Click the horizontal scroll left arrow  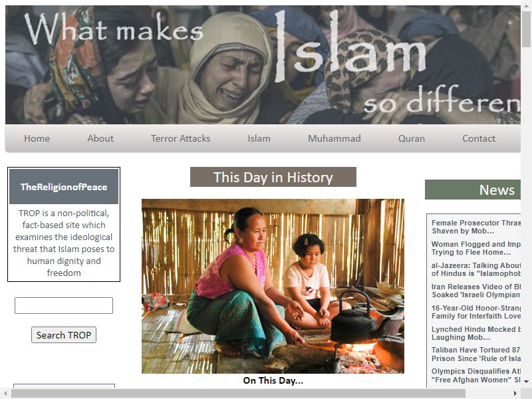point(5,393)
